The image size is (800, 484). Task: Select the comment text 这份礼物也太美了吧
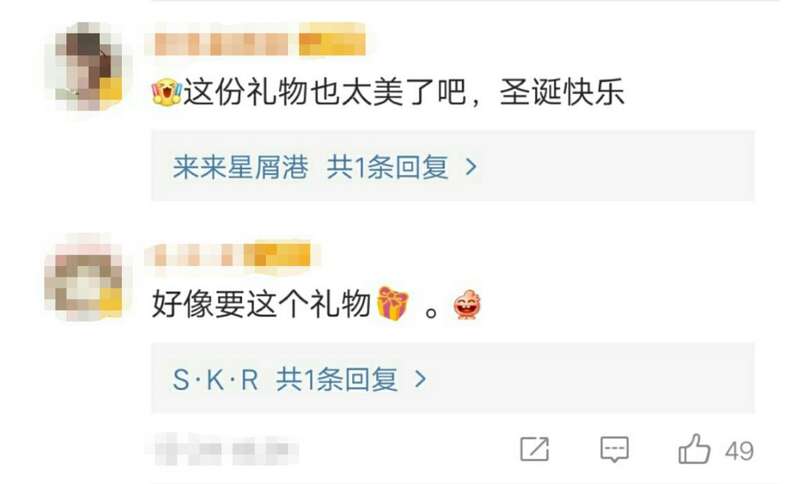pos(325,92)
